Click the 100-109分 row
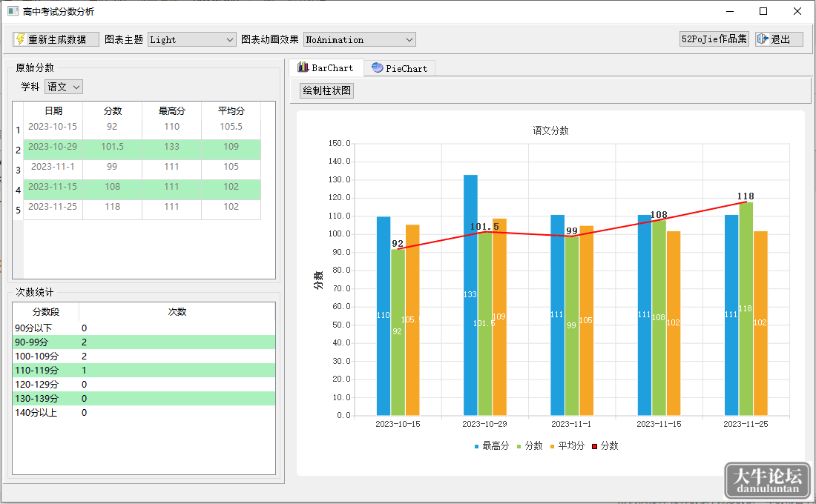The image size is (816, 504). [144, 357]
